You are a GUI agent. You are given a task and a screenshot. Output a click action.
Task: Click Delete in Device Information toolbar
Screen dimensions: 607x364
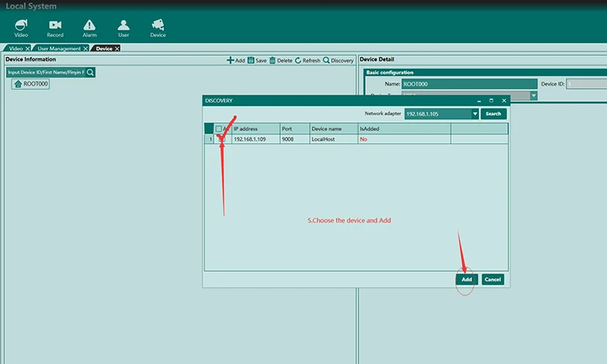click(x=281, y=61)
